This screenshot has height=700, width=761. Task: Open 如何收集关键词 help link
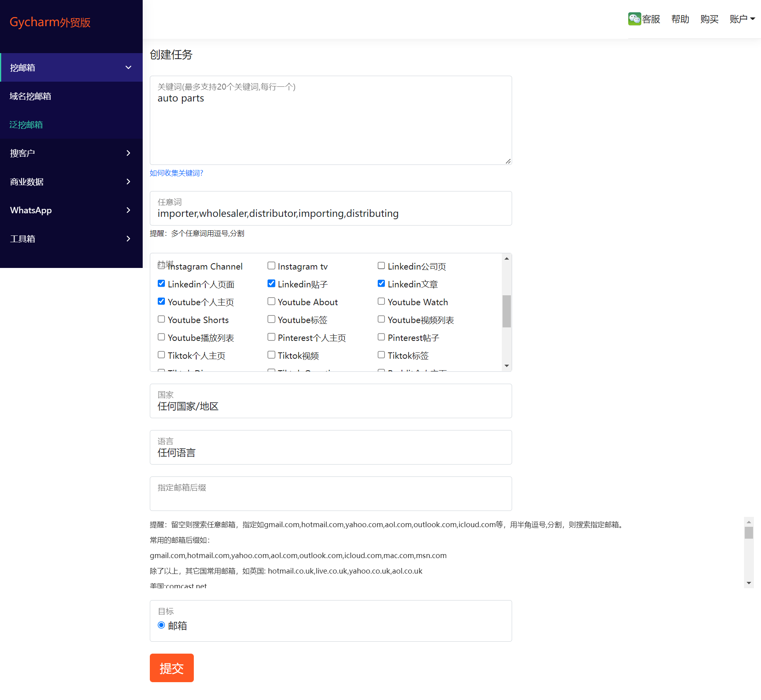tap(176, 173)
